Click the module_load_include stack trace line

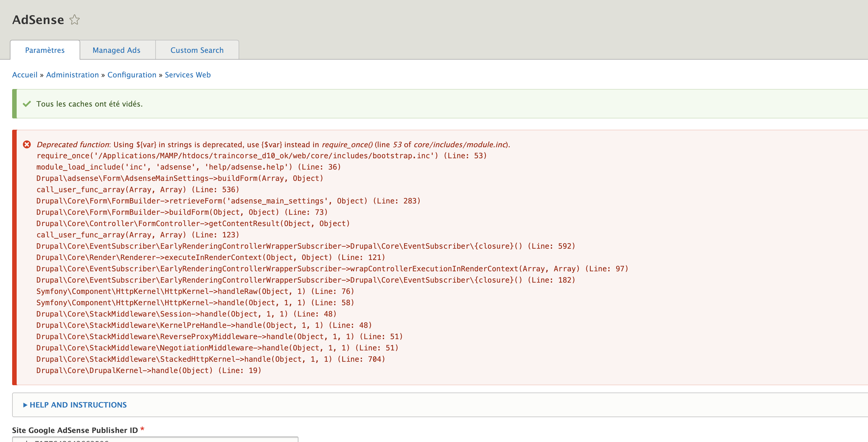[188, 167]
